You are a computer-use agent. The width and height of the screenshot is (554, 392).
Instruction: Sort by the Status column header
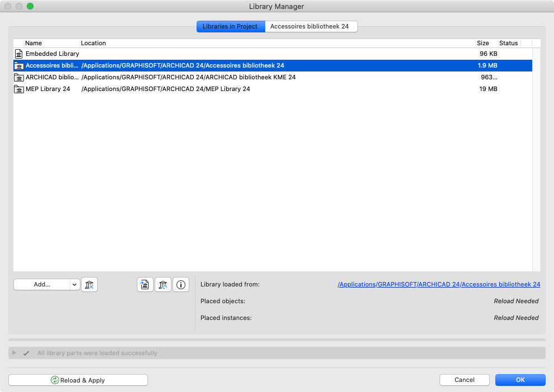[509, 43]
